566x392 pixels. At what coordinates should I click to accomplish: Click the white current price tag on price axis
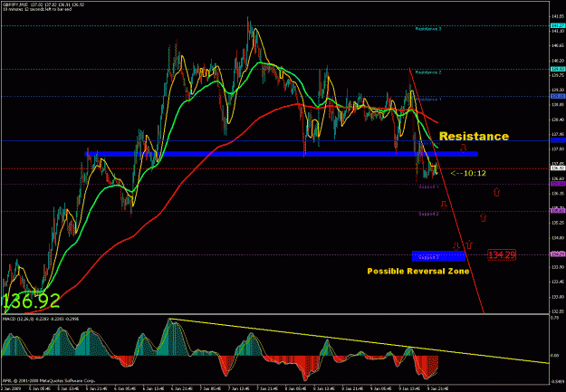point(558,168)
